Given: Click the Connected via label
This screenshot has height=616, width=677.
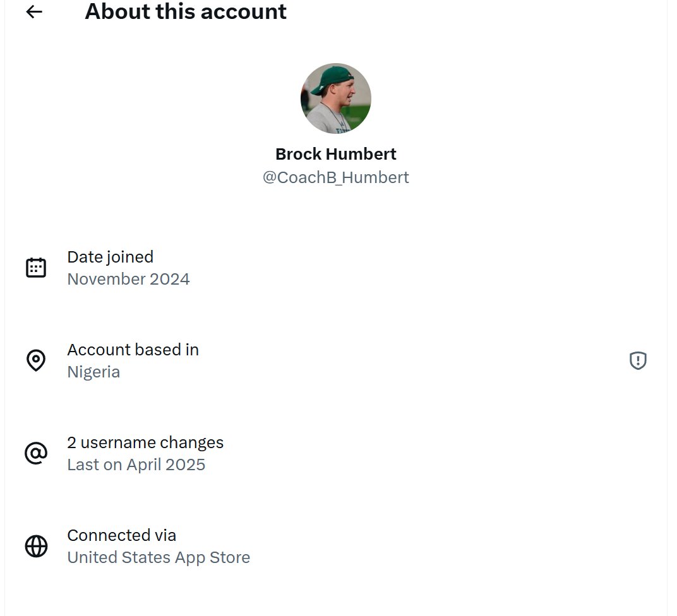Looking at the screenshot, I should tap(121, 535).
